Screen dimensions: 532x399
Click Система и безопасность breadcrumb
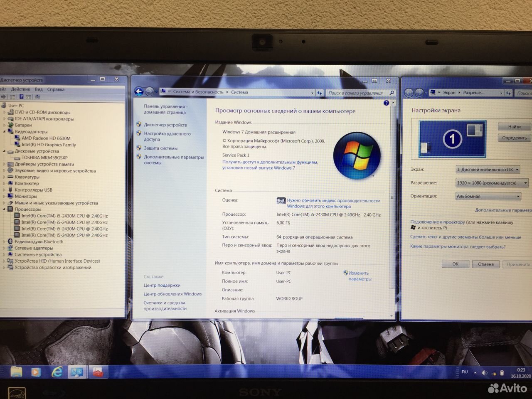[198, 92]
